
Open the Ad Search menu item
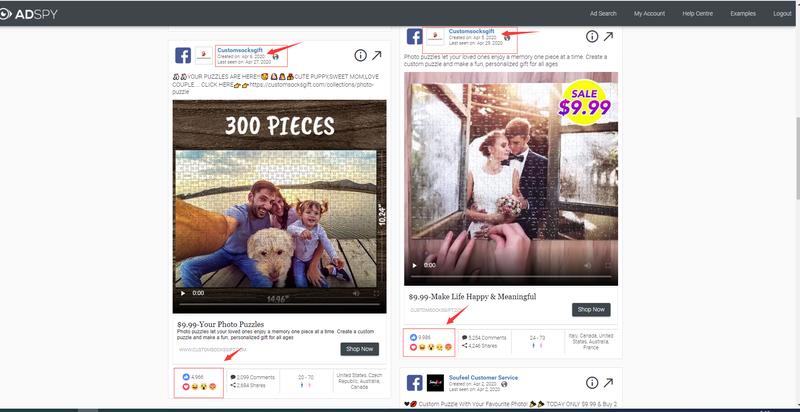coord(599,13)
